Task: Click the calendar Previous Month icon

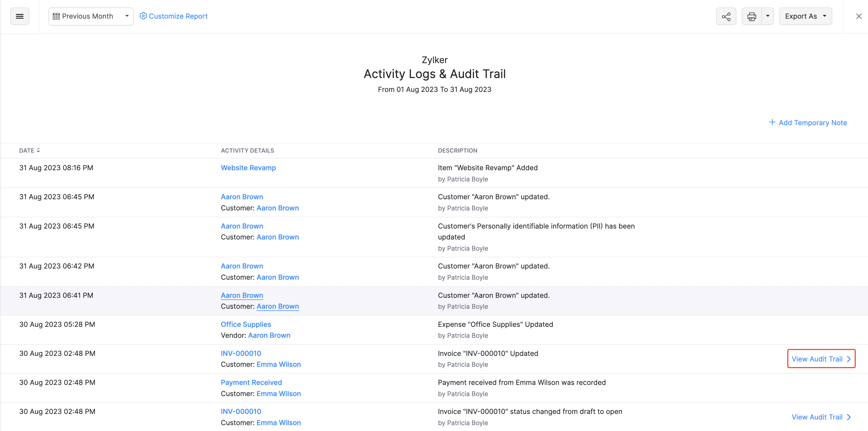Action: click(56, 16)
